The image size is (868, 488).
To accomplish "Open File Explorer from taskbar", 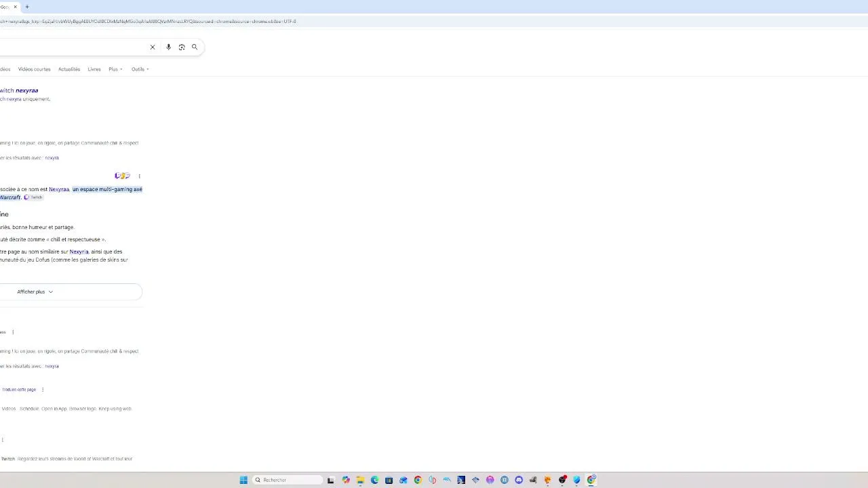I will pos(360,480).
